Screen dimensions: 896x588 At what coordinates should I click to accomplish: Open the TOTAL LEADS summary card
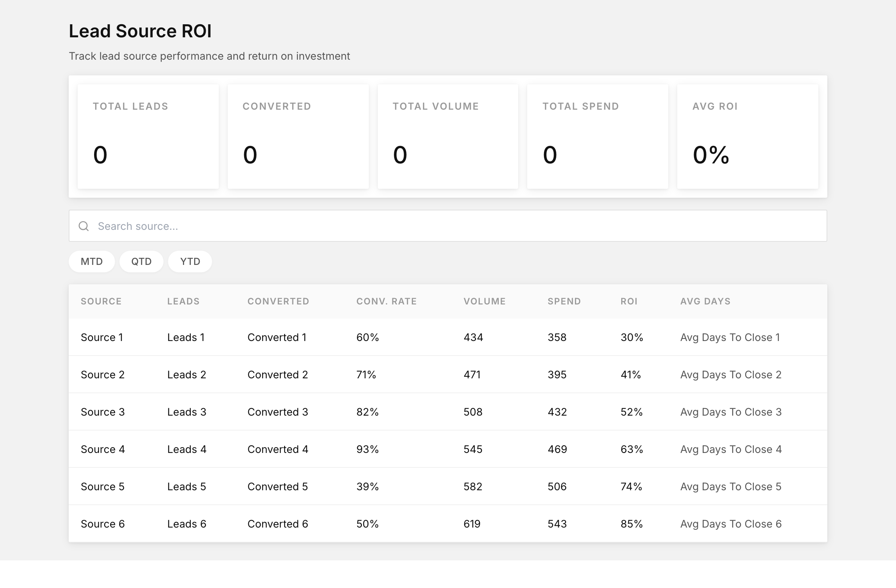coord(148,137)
